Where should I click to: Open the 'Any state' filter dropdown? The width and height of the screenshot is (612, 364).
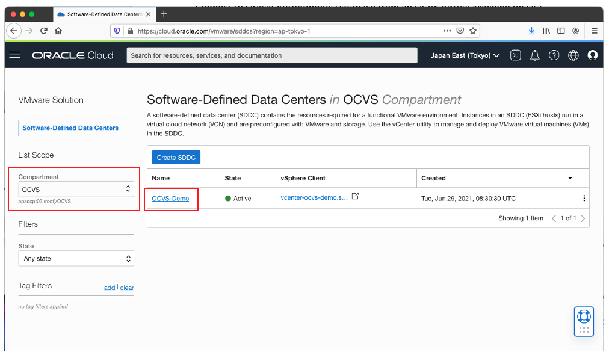pos(76,258)
